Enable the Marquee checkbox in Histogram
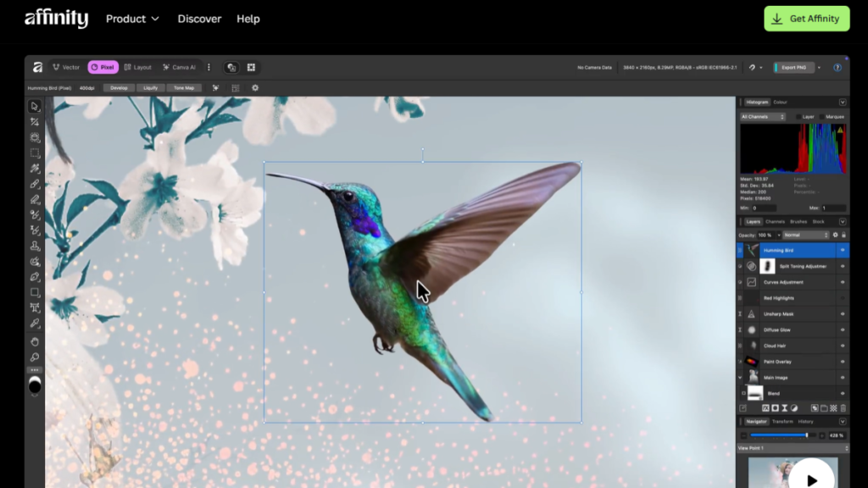This screenshot has width=868, height=488. pyautogui.click(x=821, y=117)
